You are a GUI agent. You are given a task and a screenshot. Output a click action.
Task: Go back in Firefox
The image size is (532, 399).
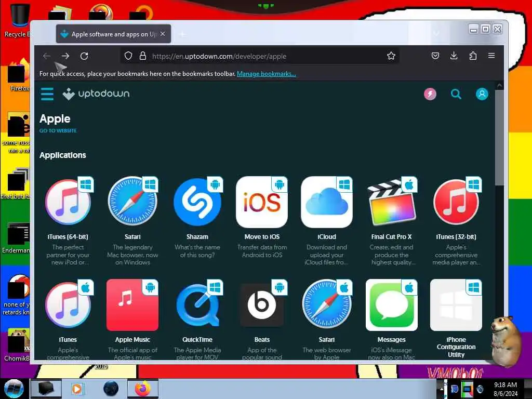point(47,56)
